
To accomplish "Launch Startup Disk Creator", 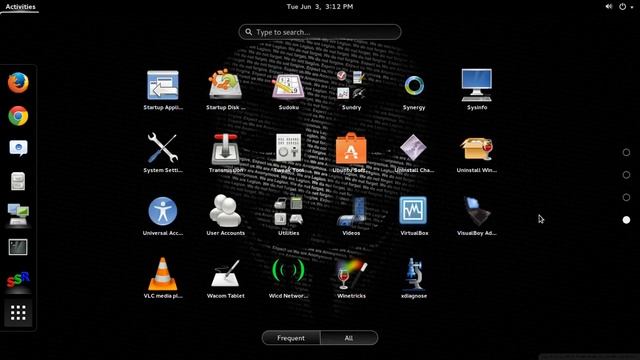I will pyautogui.click(x=225, y=85).
